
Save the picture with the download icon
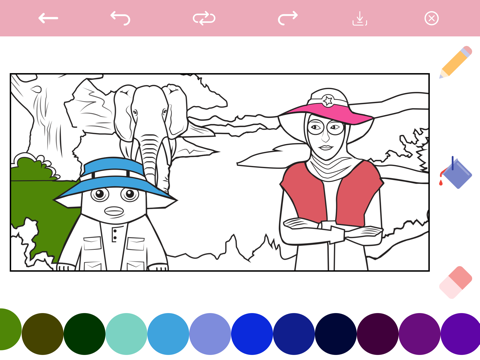point(360,18)
